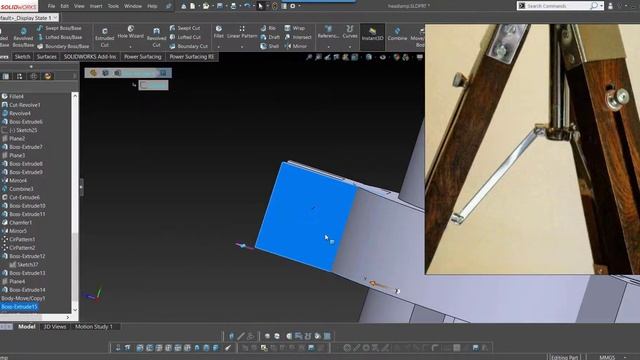Toggle hide/show items eye icon in view toolbar
This screenshot has height=360, width=640.
382,57
